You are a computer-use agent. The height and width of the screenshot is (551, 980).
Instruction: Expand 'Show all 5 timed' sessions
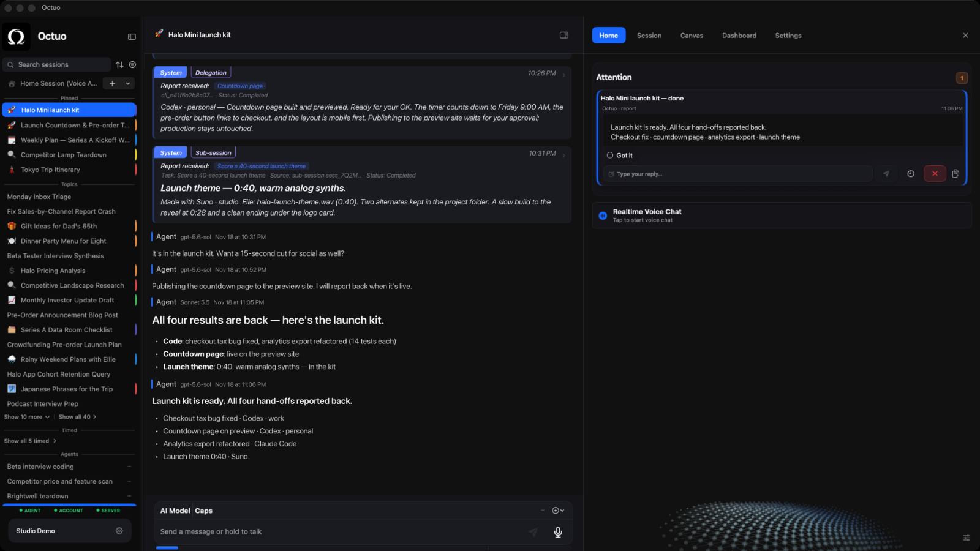(x=30, y=441)
